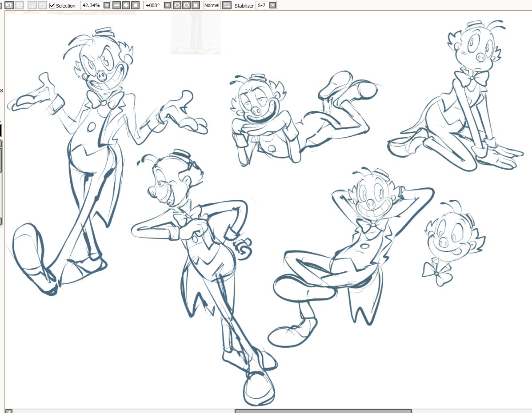Zoom out using the minus icon
Image resolution: width=532 pixels, height=413 pixels.
(x=116, y=5)
